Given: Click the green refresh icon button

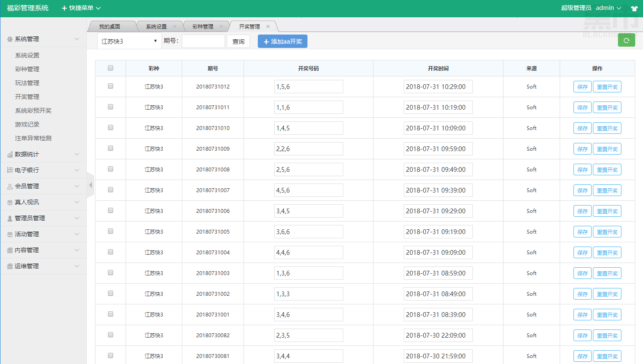Looking at the screenshot, I should click(x=626, y=40).
